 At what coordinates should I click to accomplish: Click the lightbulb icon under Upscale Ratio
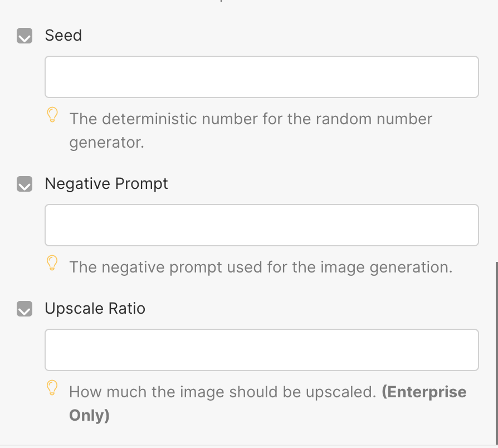[x=52, y=388]
